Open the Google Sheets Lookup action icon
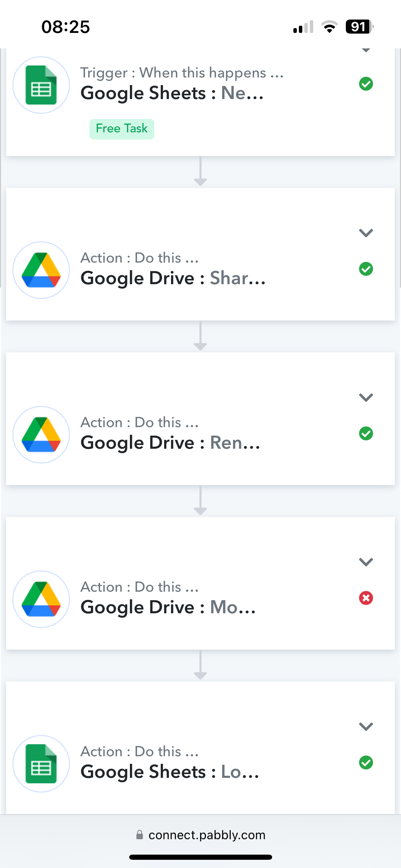Screen dimensions: 401x868 click(41, 764)
